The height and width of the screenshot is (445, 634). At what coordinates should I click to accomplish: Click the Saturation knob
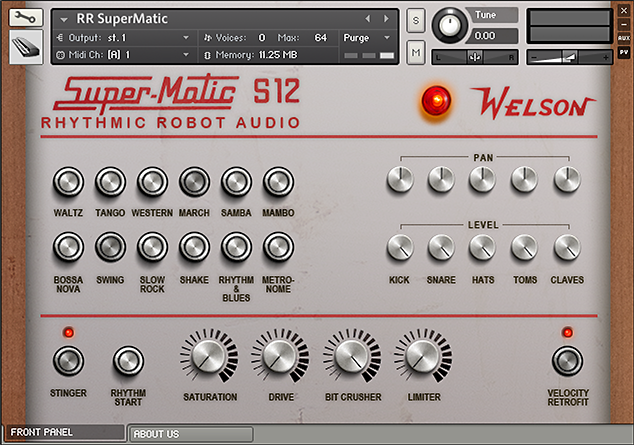[x=208, y=356]
